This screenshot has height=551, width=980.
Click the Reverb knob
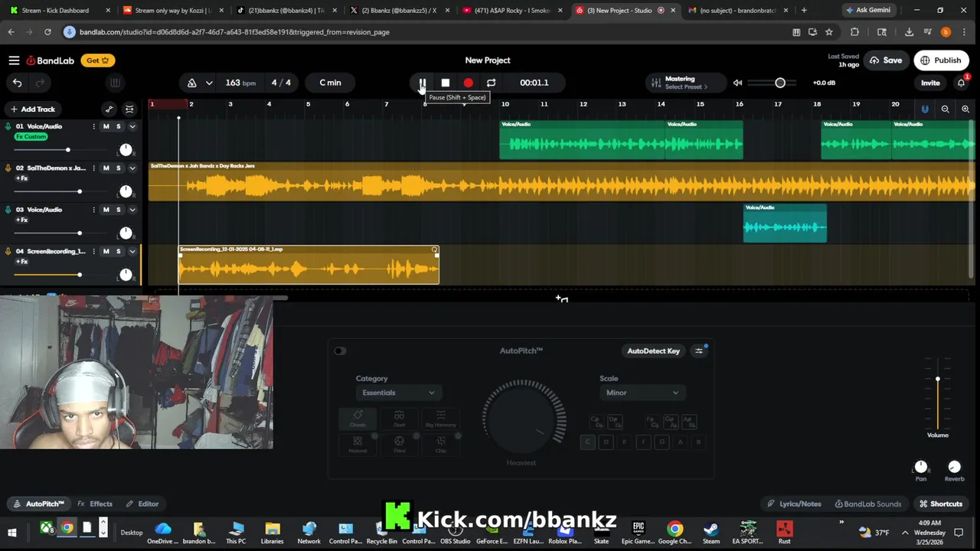pos(954,467)
